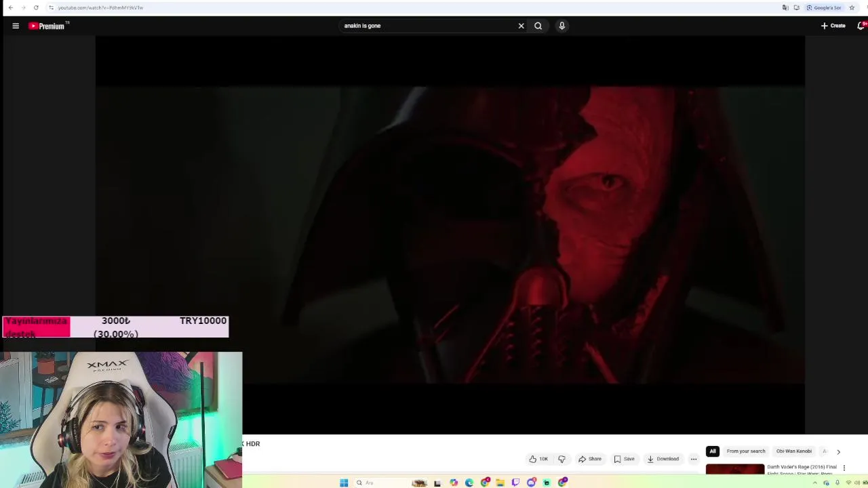Viewport: 868px width, 488px height.
Task: Select the 'Obi-Wan Kenobi' chip
Action: coord(794,451)
